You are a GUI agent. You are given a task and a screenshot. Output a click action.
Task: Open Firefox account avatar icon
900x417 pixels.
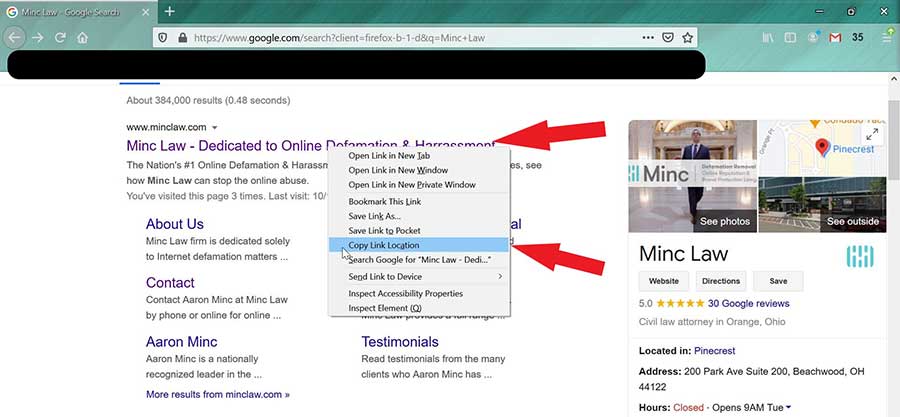click(x=813, y=37)
